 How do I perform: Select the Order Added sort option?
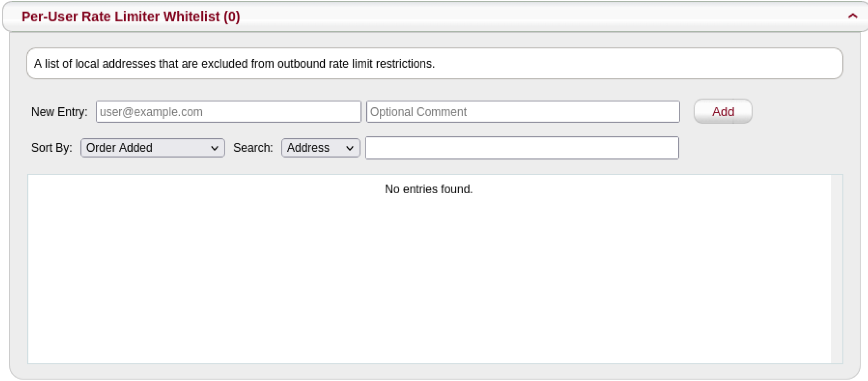click(x=152, y=148)
